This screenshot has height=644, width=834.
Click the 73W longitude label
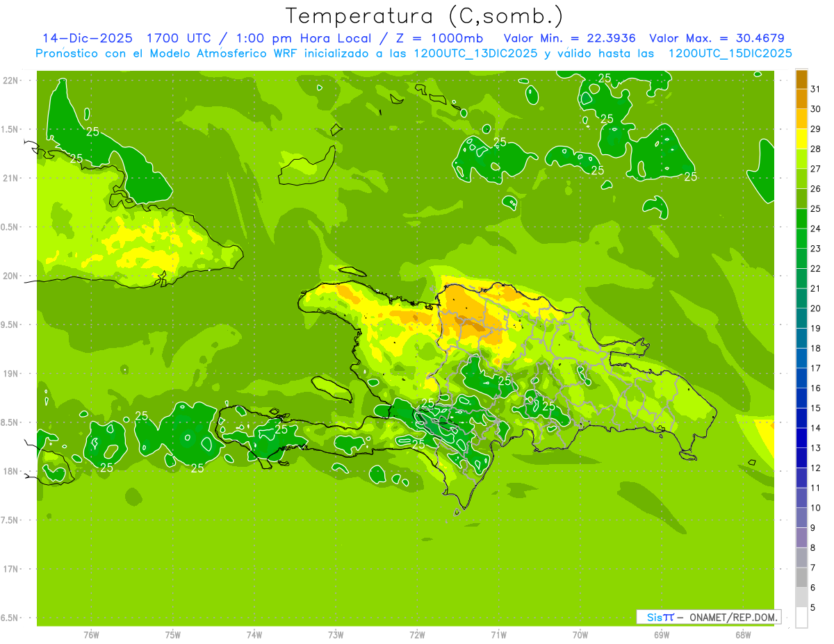pyautogui.click(x=336, y=634)
